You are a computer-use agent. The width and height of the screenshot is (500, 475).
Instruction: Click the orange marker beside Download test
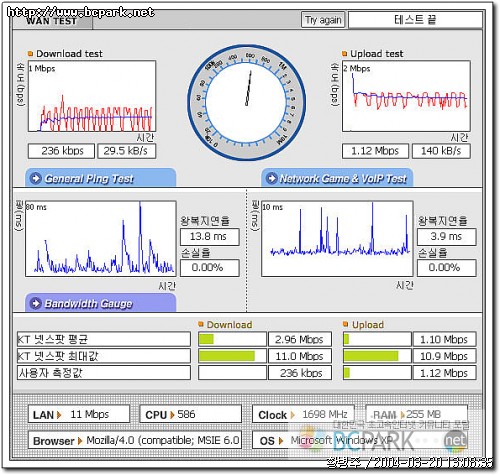coord(31,53)
